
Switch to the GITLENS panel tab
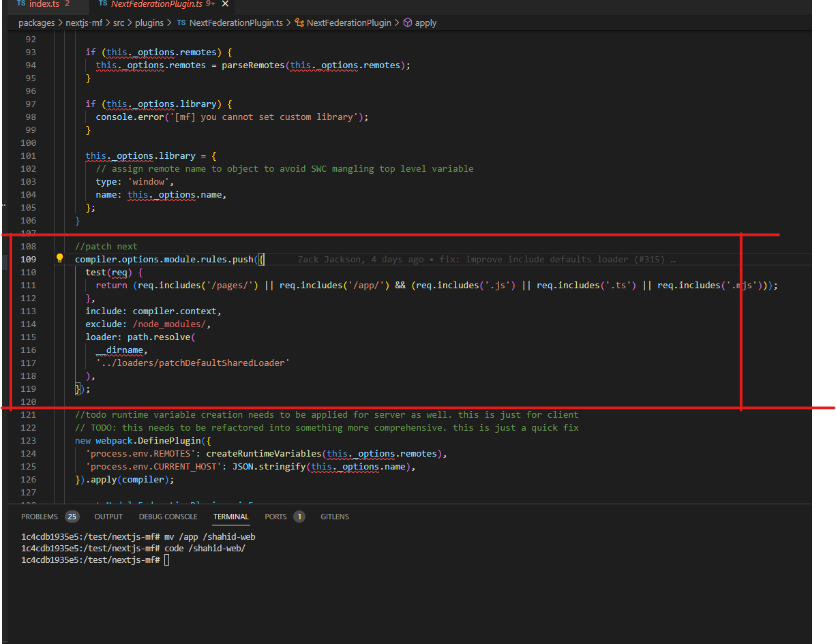(334, 517)
